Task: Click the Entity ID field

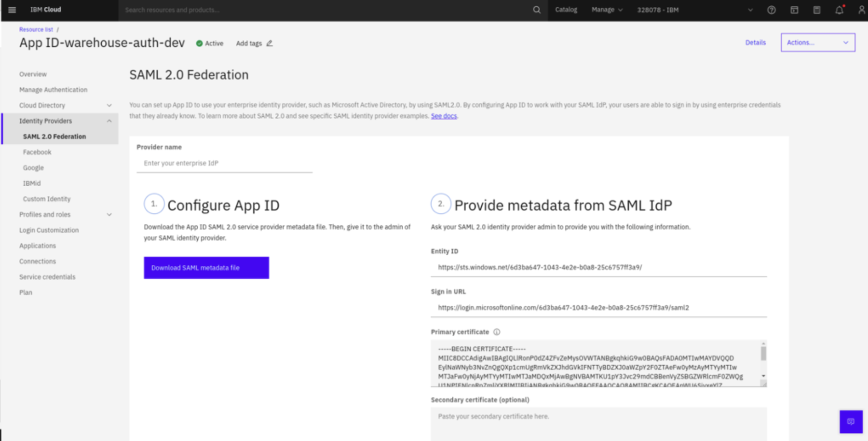Action: click(x=598, y=267)
